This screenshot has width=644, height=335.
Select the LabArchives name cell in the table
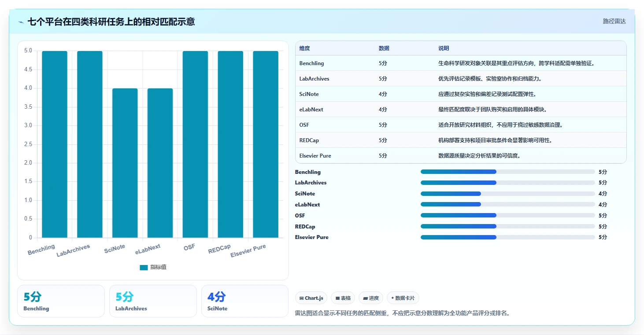314,79
